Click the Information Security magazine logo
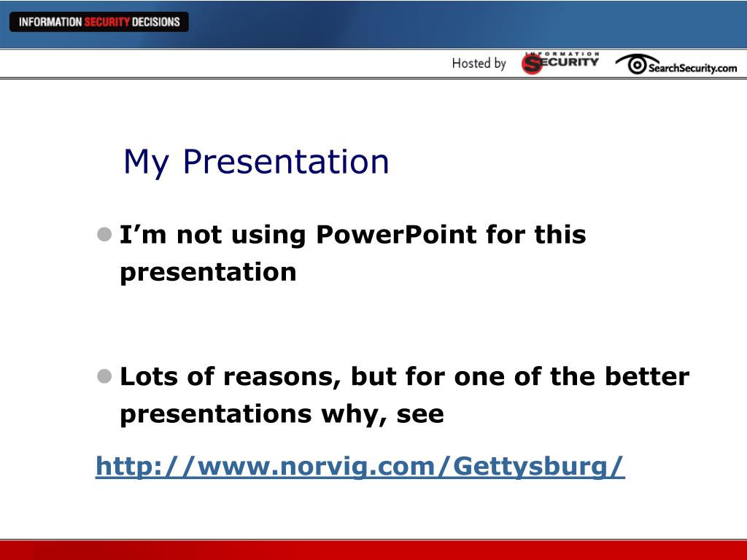 pos(560,63)
